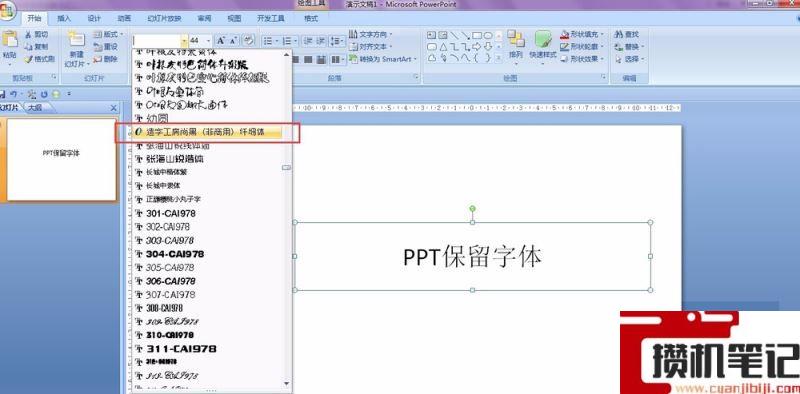This screenshot has width=800, height=394.
Task: Switch to Design (设计) tab
Action: [x=94, y=19]
